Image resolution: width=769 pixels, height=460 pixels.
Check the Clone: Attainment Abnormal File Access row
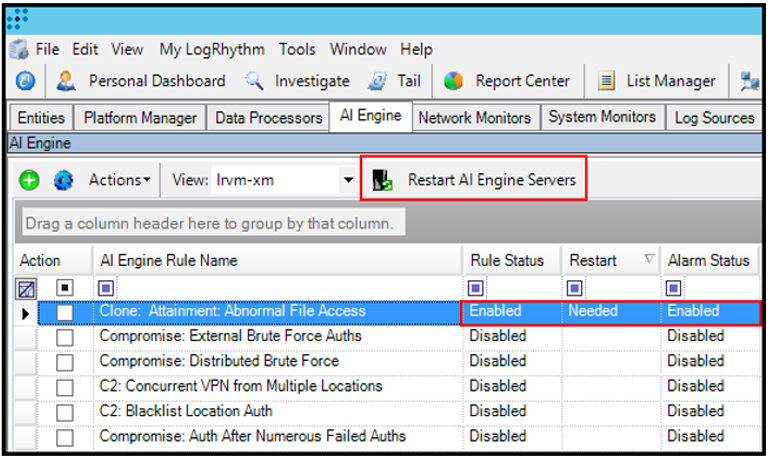pyautogui.click(x=64, y=312)
